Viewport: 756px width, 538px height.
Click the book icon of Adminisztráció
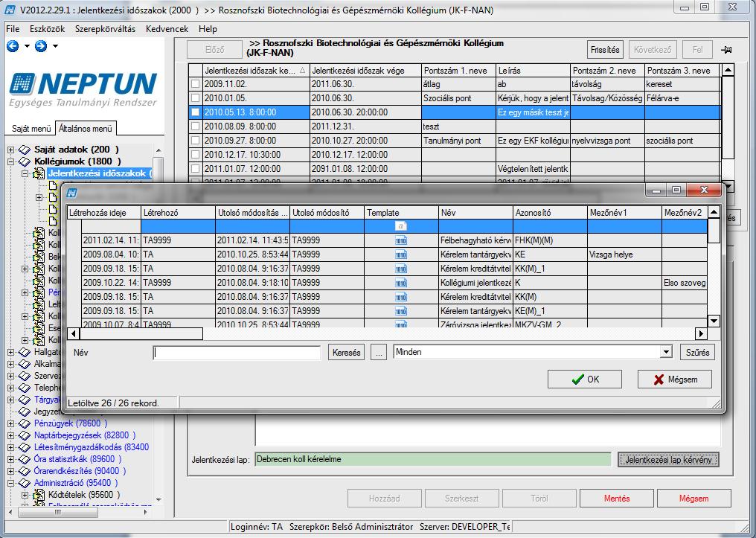25,482
